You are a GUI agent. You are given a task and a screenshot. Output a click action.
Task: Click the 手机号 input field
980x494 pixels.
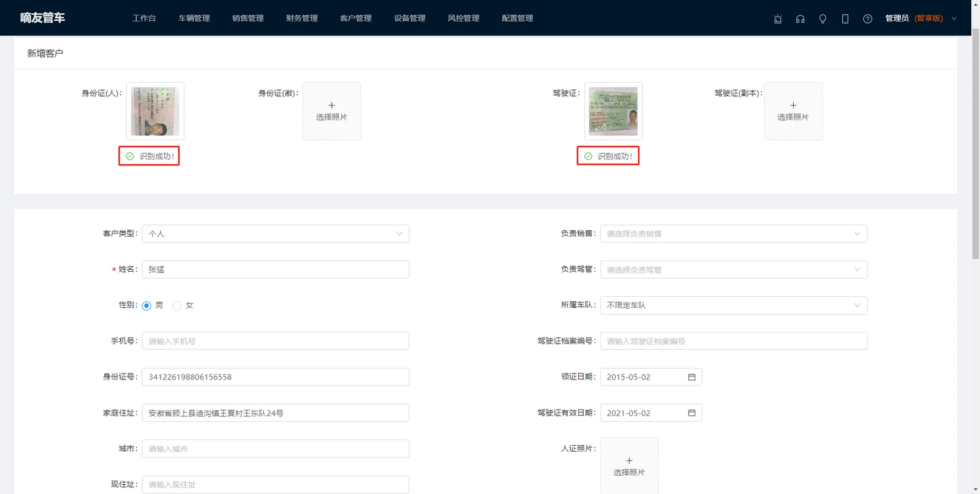click(276, 341)
